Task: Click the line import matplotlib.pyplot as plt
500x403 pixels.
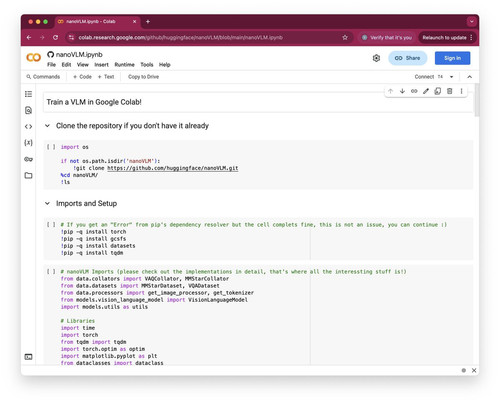Action: pyautogui.click(x=109, y=356)
